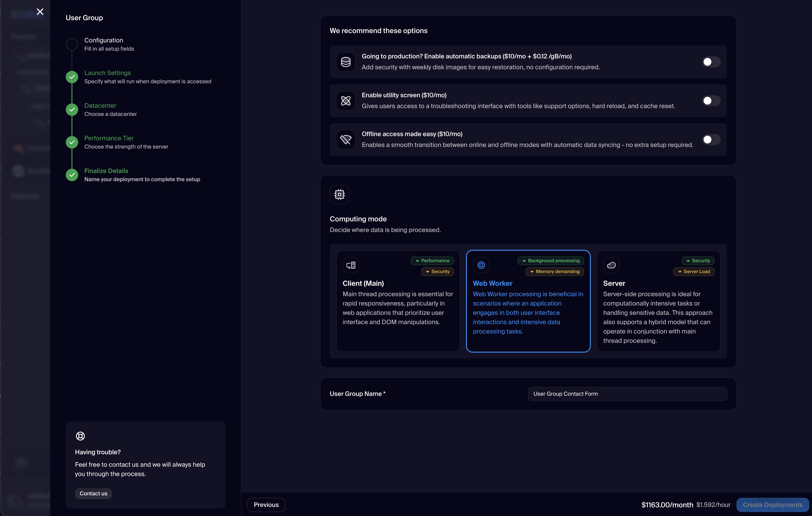Click the Server cloud icon

pyautogui.click(x=611, y=265)
